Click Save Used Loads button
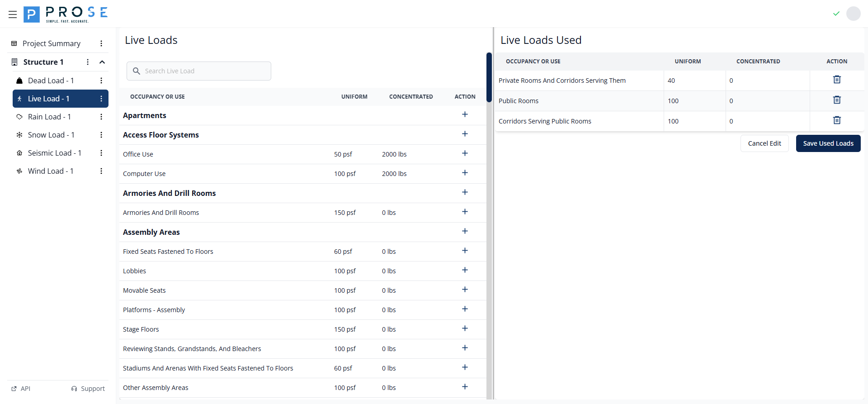 [828, 143]
